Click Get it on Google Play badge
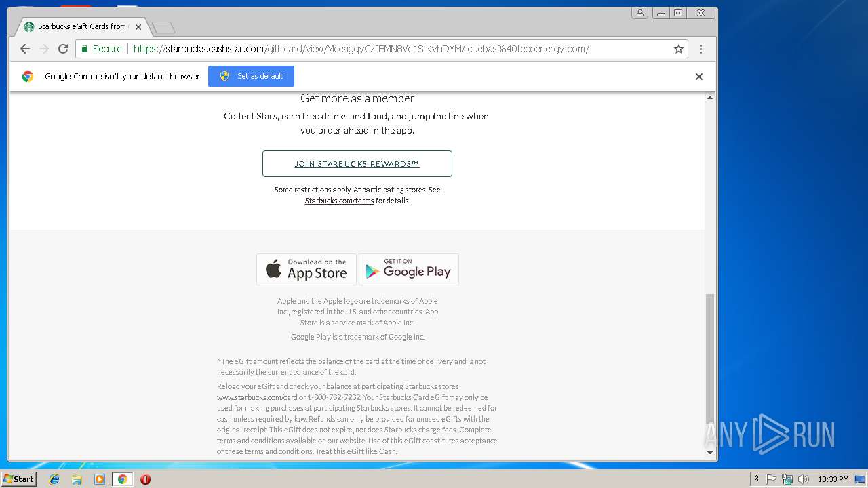The image size is (868, 488). (x=409, y=269)
